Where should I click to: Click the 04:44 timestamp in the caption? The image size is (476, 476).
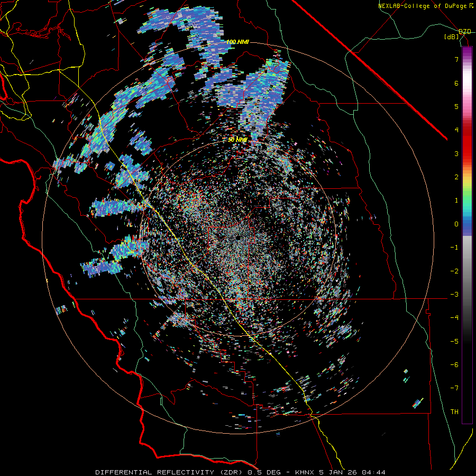coord(375,472)
